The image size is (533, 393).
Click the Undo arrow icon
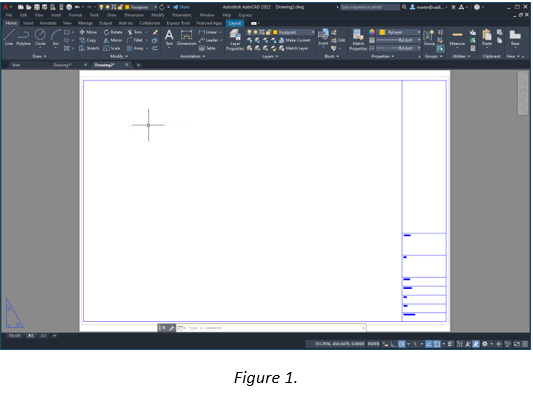point(77,7)
